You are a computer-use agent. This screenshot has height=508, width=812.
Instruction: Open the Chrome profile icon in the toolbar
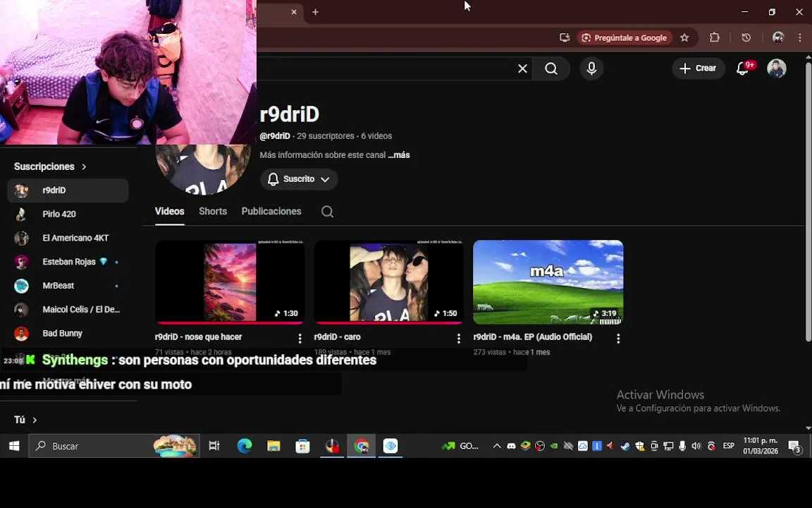coord(778,37)
